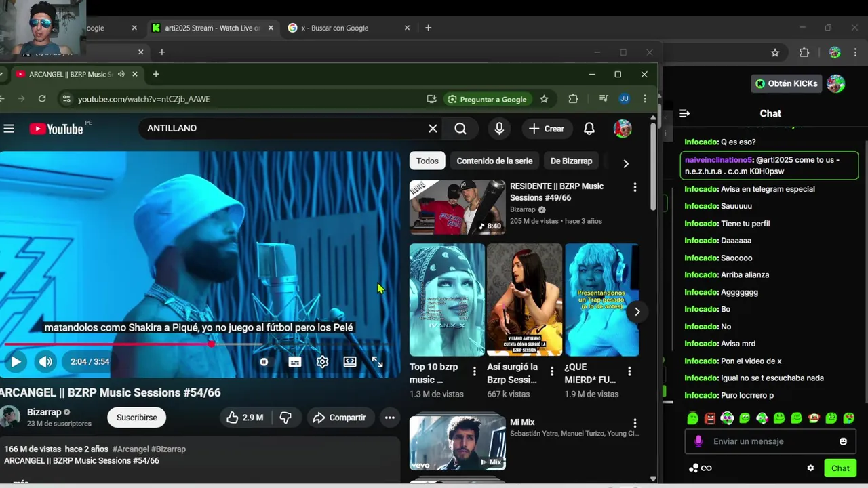Image resolution: width=868 pixels, height=488 pixels.
Task: Open options for the Mi Mix playlist
Action: [x=635, y=423]
